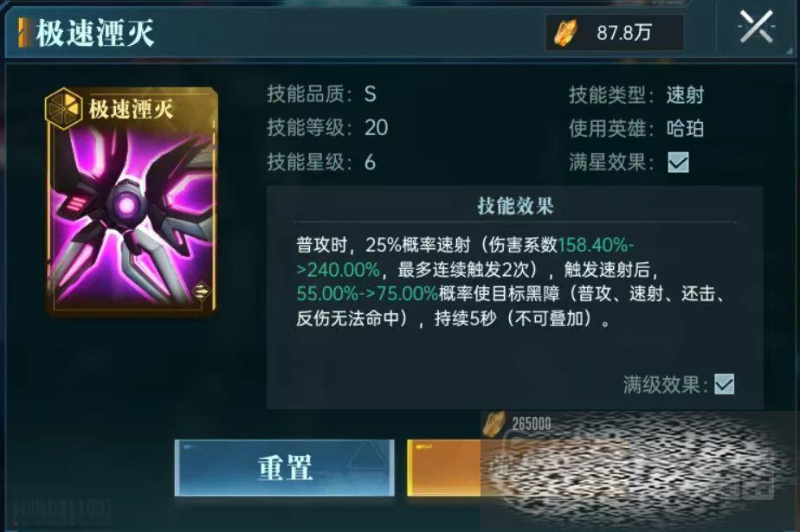The width and height of the screenshot is (800, 532).
Task: Click the green 55.00%->75.00% probability text
Action: (x=367, y=293)
